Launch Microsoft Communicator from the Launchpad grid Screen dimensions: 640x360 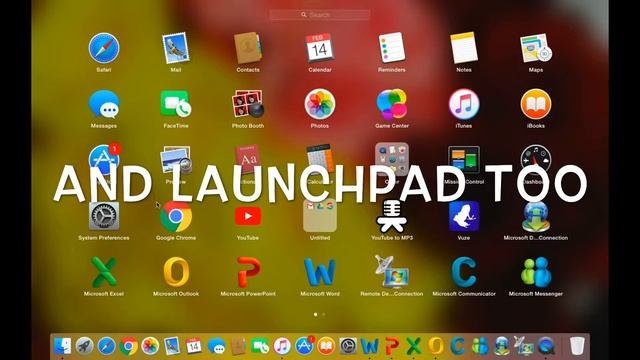click(464, 272)
